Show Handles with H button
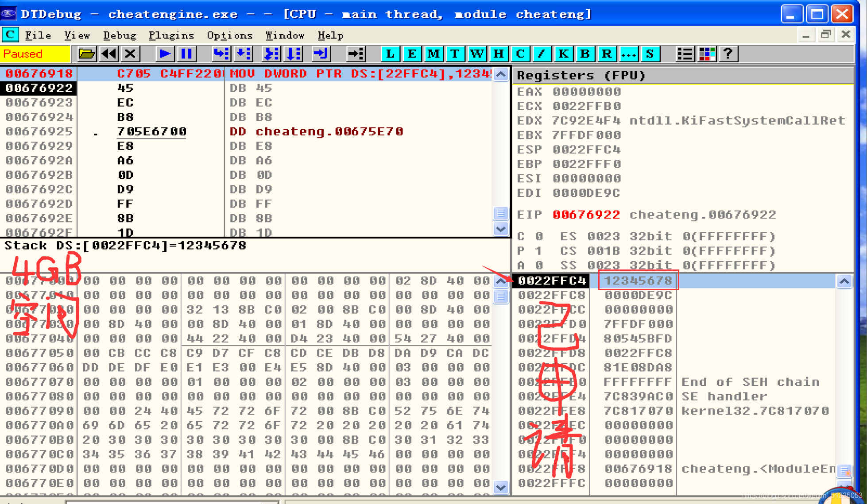This screenshot has height=504, width=867. tap(499, 54)
